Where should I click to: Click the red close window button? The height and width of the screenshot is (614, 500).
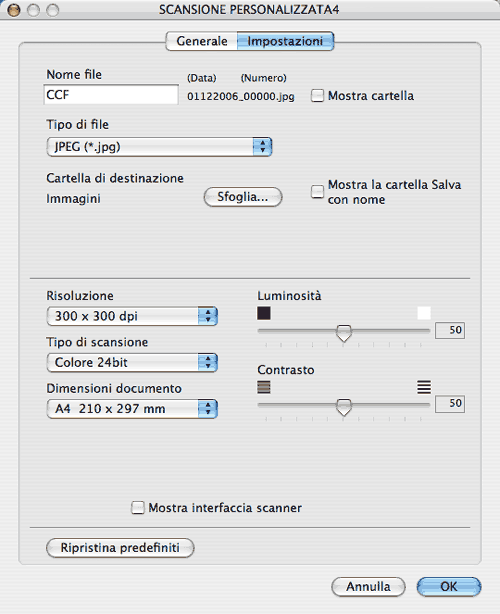14,10
